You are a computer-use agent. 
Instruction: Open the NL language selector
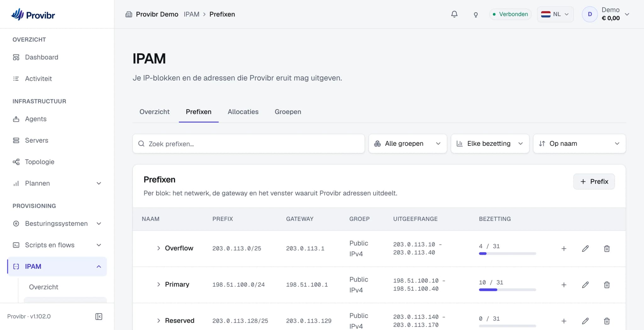coord(555,14)
